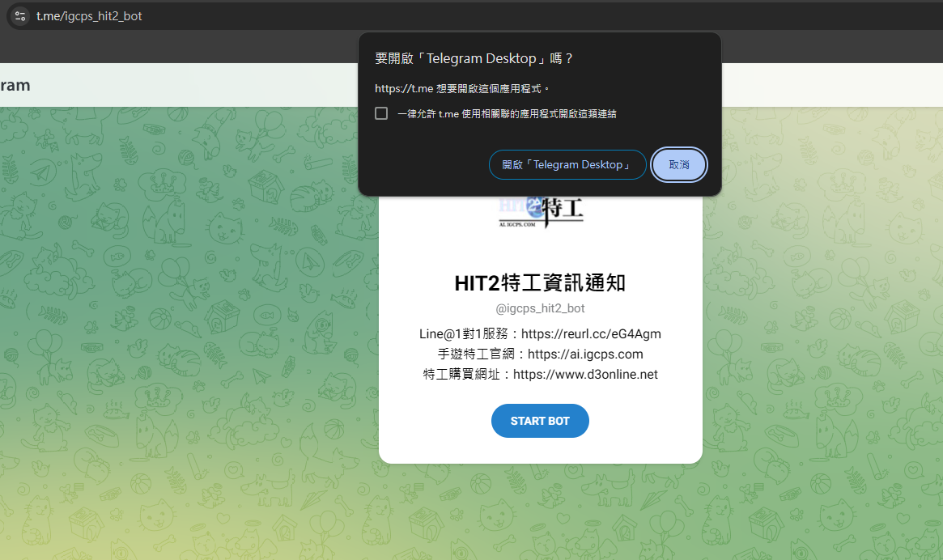
Task: Click the 一律允許 t.me checkbox label text
Action: tap(507, 114)
